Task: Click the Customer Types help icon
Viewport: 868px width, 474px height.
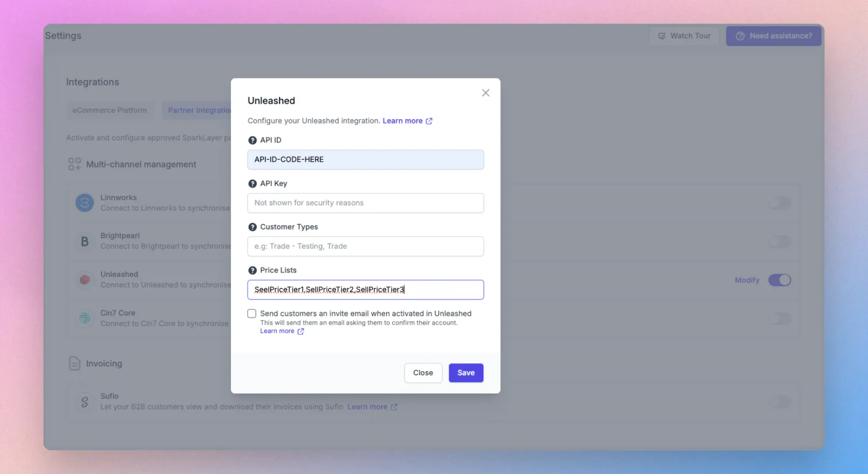Action: tap(252, 227)
